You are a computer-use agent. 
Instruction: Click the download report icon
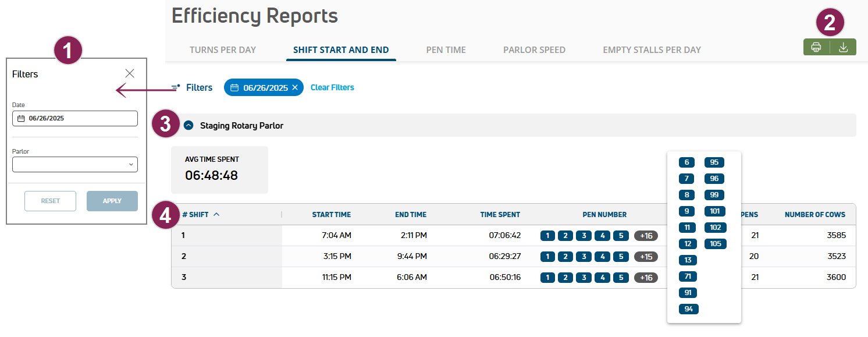coord(843,47)
